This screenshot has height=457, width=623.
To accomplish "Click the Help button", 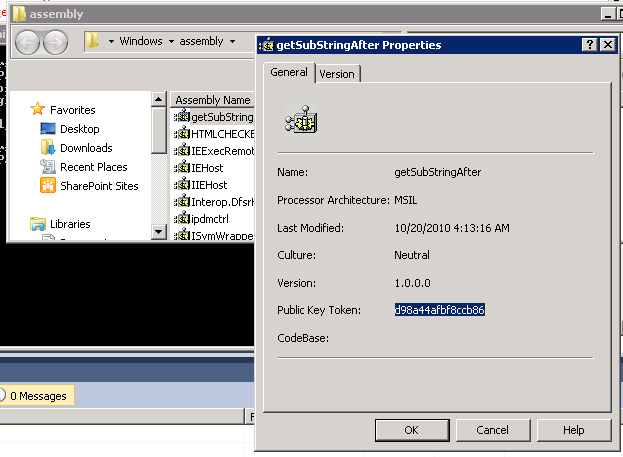I will point(574,430).
